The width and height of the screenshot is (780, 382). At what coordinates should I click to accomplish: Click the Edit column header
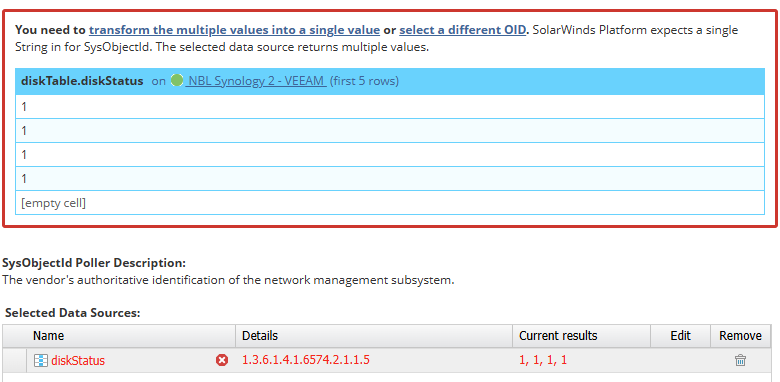pos(681,336)
